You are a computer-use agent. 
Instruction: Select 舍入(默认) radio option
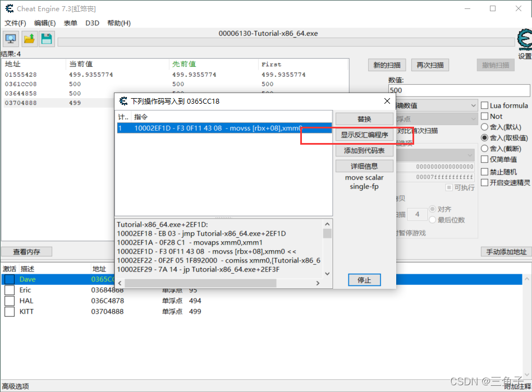pos(484,127)
